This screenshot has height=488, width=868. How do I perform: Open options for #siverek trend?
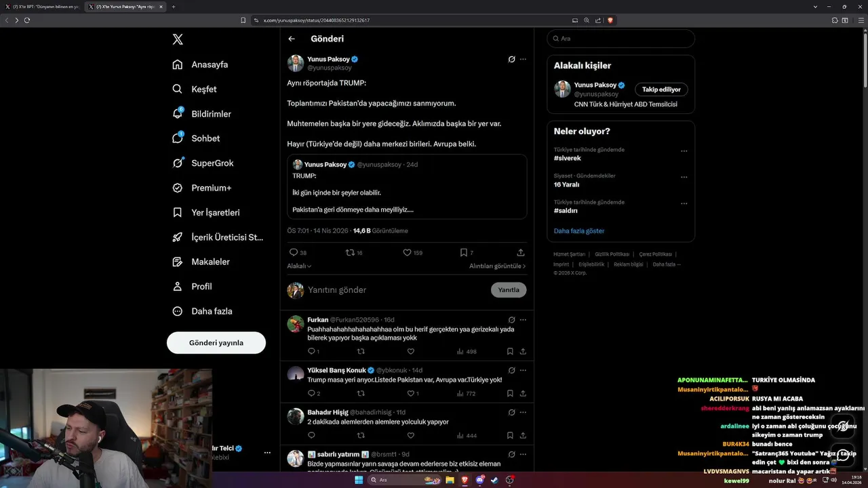coord(684,151)
